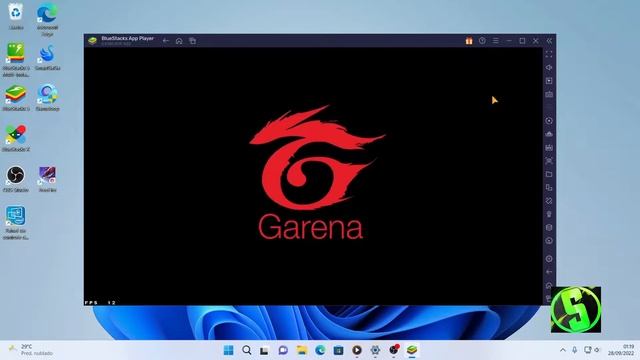
Task: Open Task View on taskbar
Action: coord(264,350)
